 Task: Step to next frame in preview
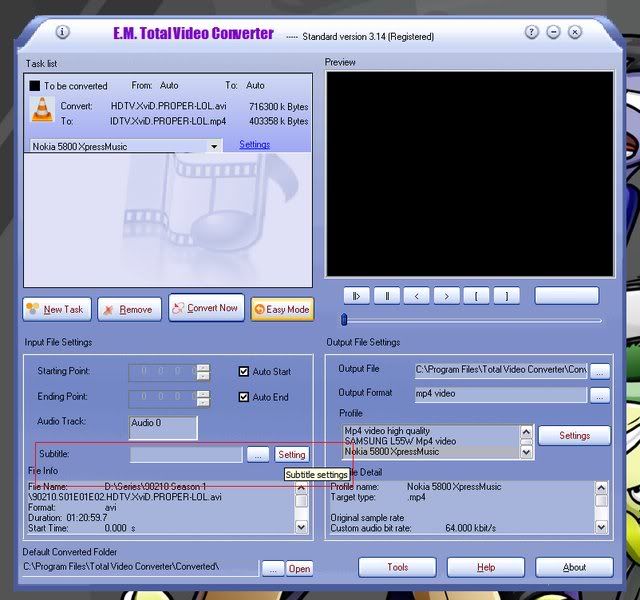coord(446,295)
